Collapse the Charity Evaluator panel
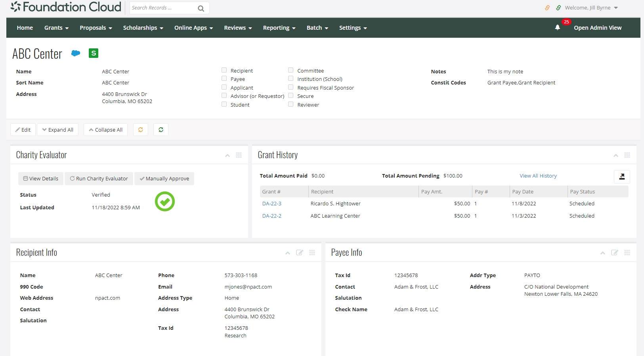 pyautogui.click(x=227, y=155)
